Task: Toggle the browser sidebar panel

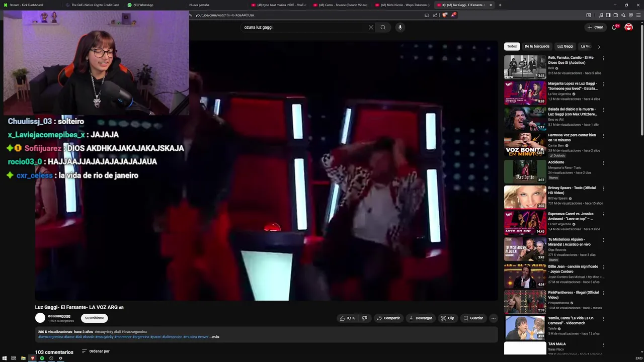Action: [608, 15]
